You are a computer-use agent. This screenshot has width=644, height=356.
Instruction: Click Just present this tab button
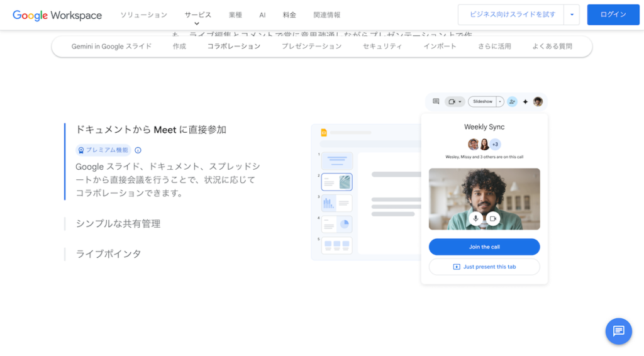click(484, 267)
